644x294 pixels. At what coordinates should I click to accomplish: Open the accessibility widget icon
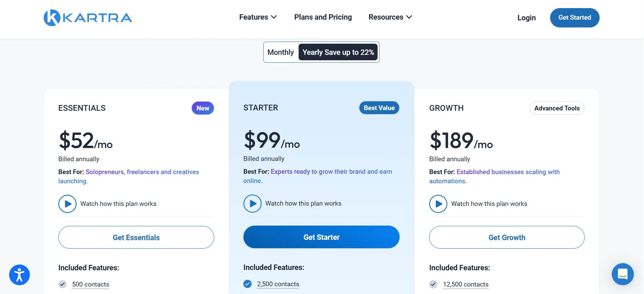[x=19, y=275]
